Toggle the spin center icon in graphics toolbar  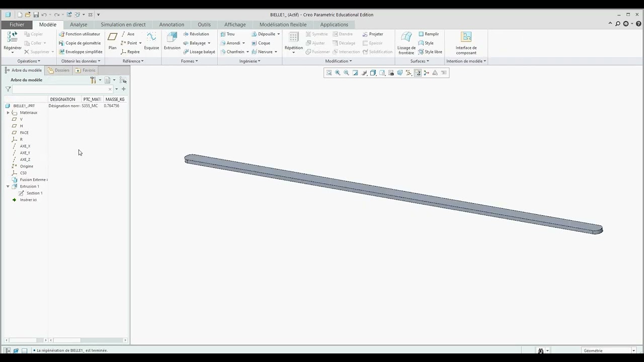pos(426,73)
